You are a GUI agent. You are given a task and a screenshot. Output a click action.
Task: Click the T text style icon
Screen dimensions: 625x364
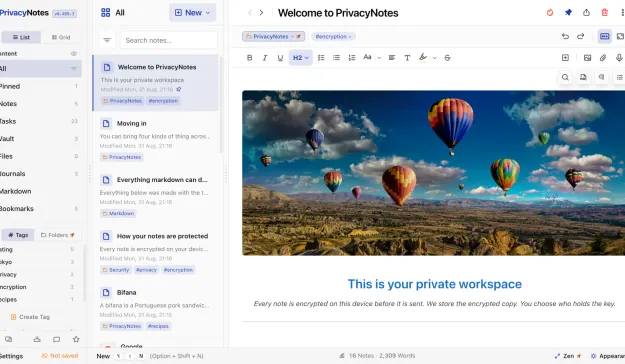407,58
